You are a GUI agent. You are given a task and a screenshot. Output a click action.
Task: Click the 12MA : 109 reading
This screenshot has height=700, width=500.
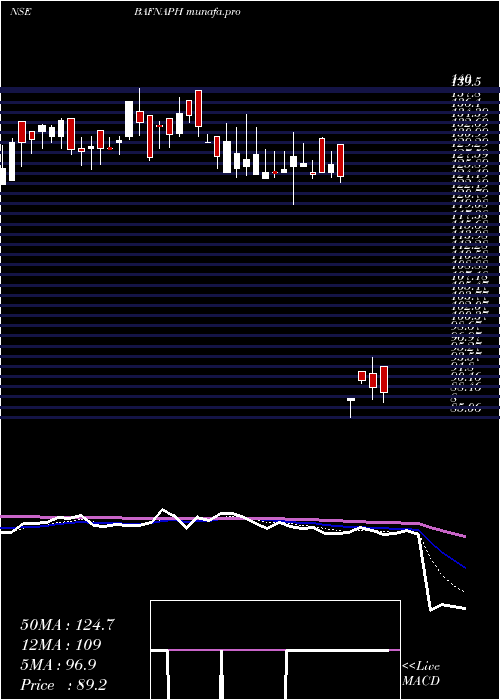pyautogui.click(x=61, y=645)
